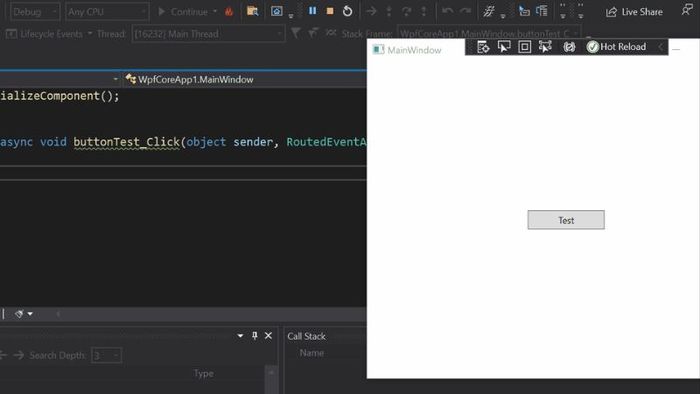Click on buttonTest_Click method name in code
The width and height of the screenshot is (700, 394).
[x=127, y=142]
